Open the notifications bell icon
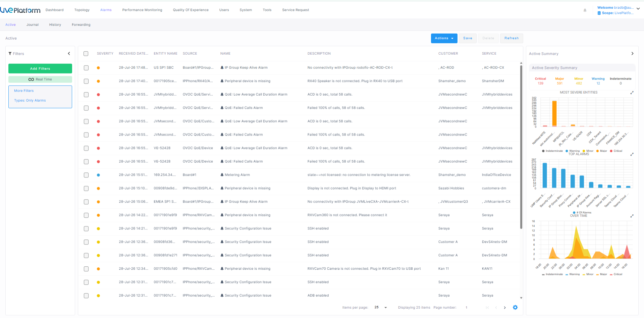644x318 pixels. [x=585, y=10]
